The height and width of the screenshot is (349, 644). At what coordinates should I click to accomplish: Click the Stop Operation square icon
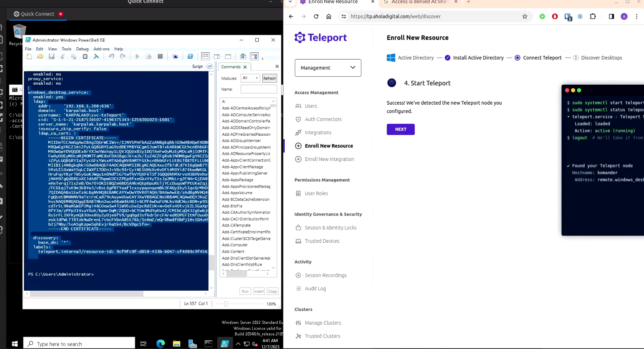point(160,57)
